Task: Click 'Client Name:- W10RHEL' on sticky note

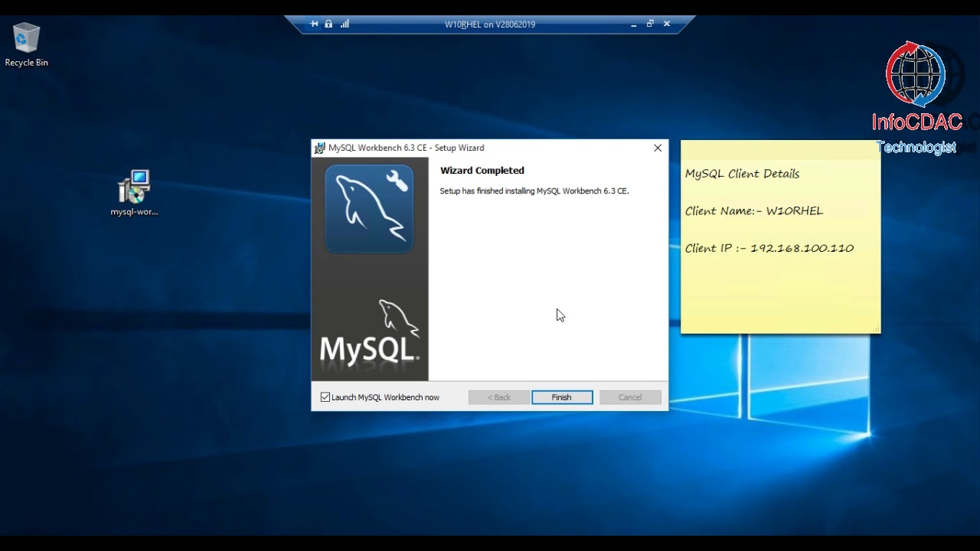Action: click(x=754, y=211)
